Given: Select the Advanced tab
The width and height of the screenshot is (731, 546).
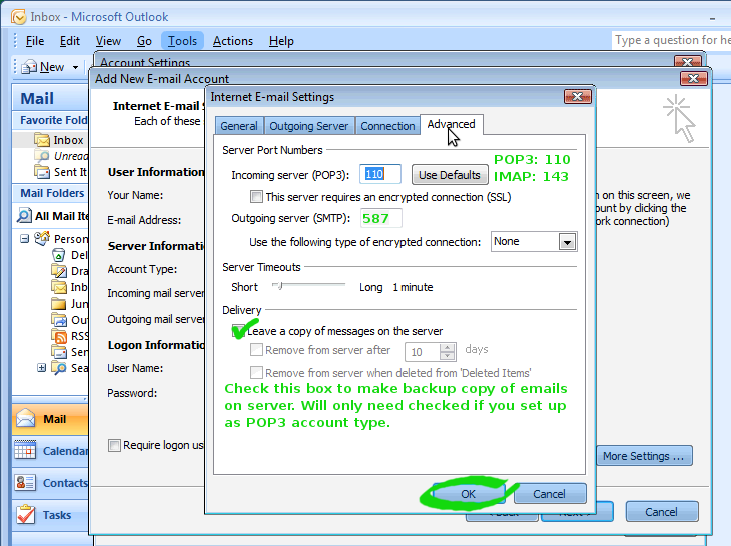Looking at the screenshot, I should tap(451, 124).
